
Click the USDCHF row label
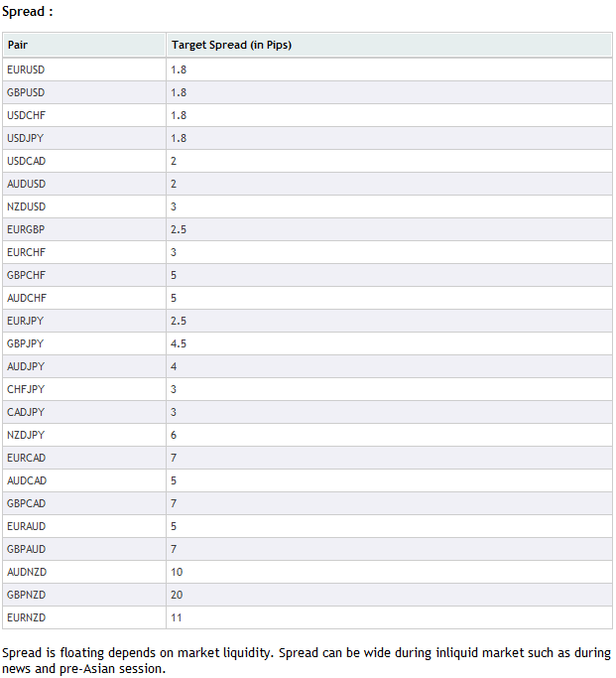26,115
